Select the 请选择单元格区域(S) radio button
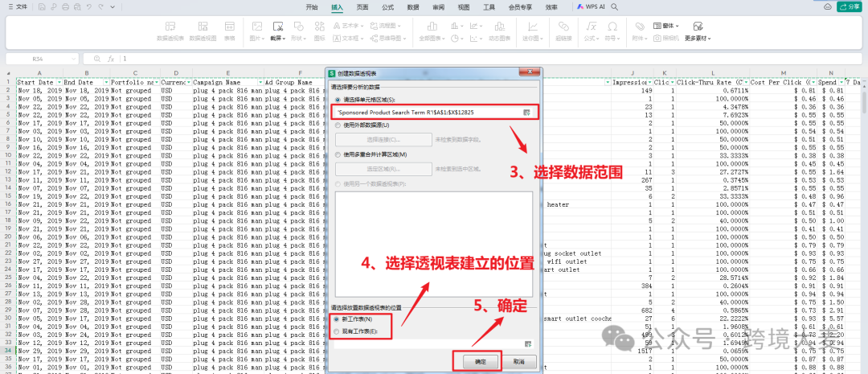Viewport: 868px width, 374px height. click(x=338, y=99)
